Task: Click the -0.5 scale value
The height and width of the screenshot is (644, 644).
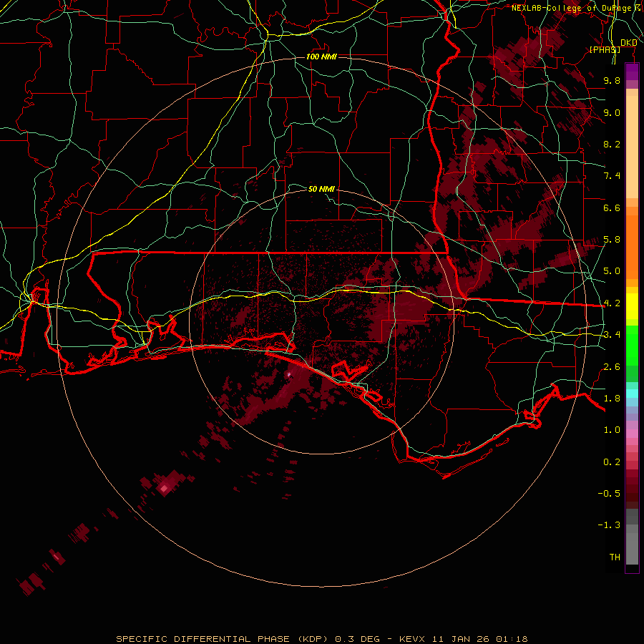Action: [609, 494]
